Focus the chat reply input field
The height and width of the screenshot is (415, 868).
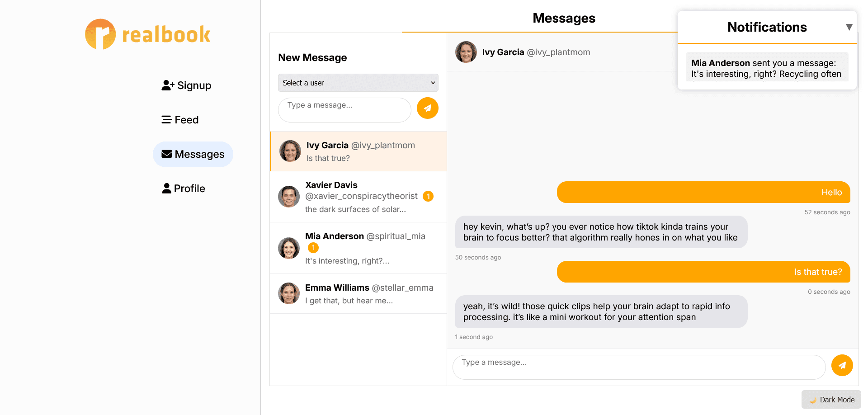pos(639,367)
